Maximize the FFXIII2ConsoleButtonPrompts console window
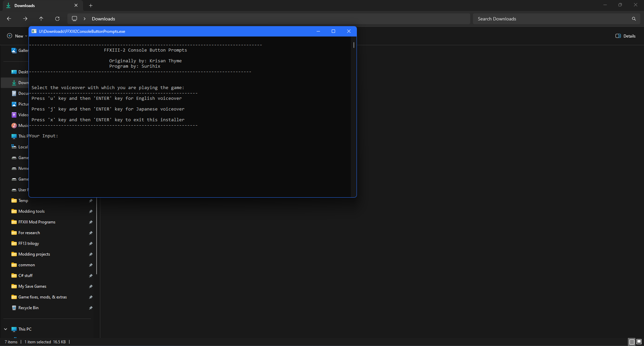644x346 pixels. point(333,31)
